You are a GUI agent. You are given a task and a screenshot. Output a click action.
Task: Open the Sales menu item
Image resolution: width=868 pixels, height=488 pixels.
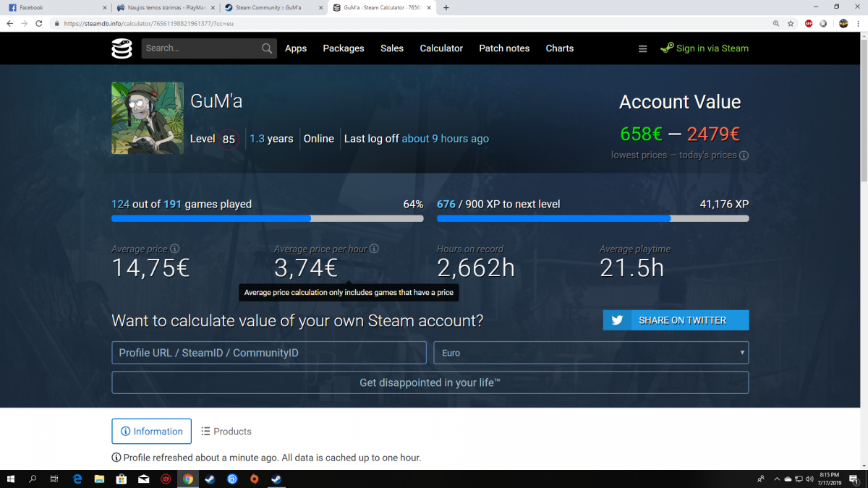[x=392, y=48]
